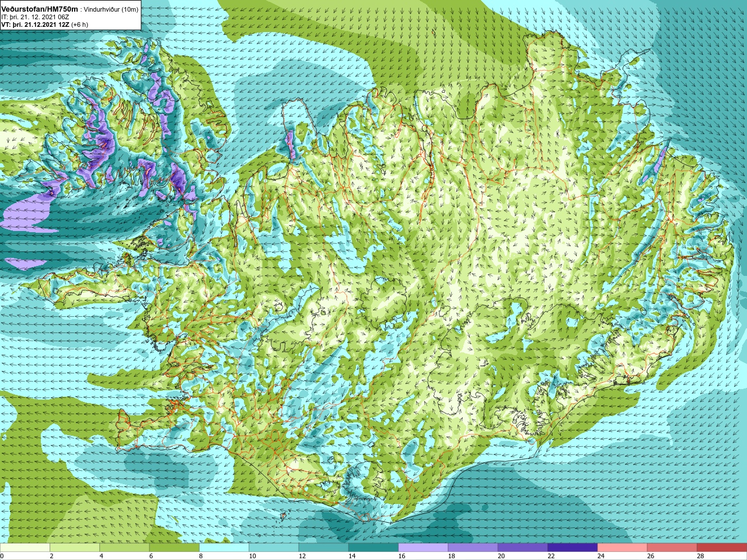The width and height of the screenshot is (747, 560).
Task: Pick the cyan 10–12 legend swatch
Action: click(274, 548)
